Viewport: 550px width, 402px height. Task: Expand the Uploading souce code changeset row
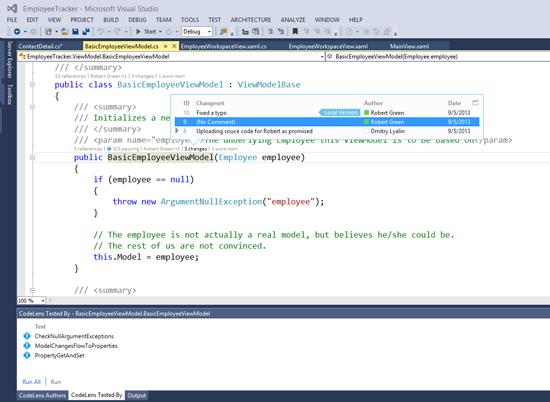176,131
